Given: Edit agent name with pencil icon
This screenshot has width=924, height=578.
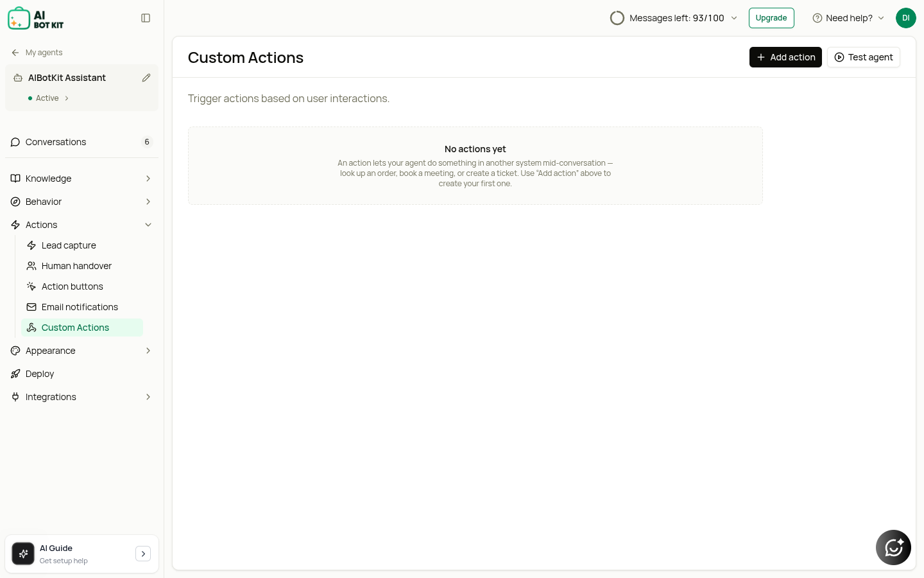Looking at the screenshot, I should point(146,78).
